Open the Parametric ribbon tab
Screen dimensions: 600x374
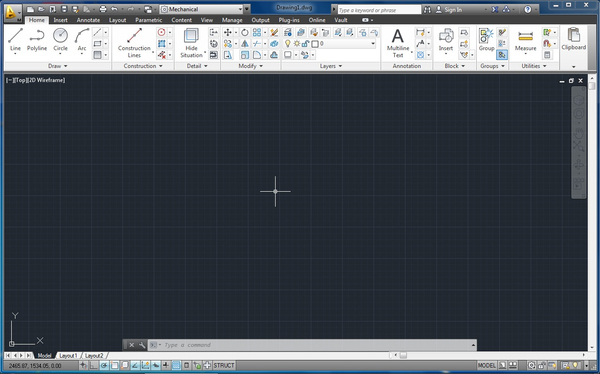[x=148, y=20]
